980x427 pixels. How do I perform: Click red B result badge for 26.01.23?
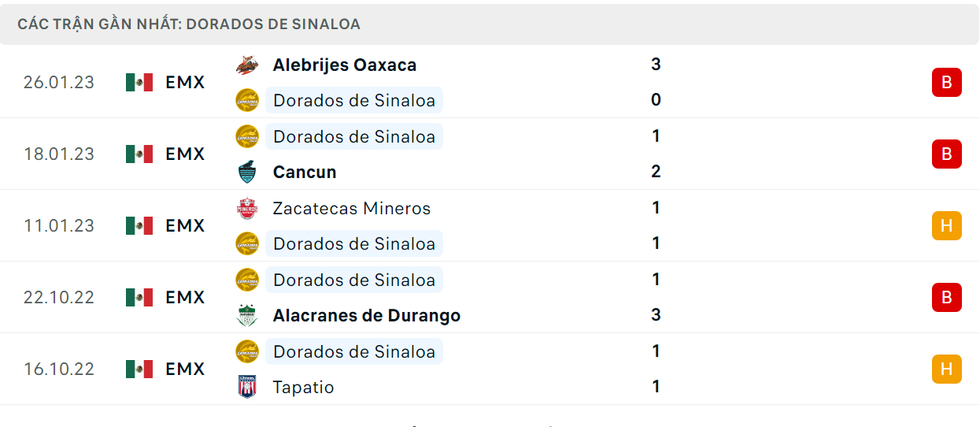click(x=946, y=82)
